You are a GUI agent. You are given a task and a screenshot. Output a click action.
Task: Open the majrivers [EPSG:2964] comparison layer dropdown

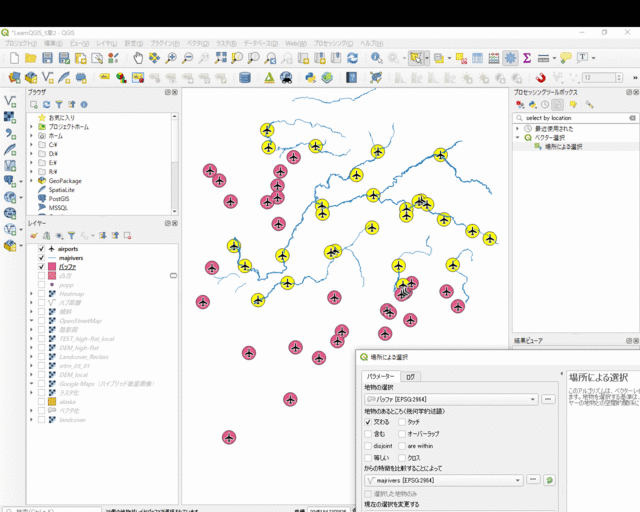click(x=444, y=480)
